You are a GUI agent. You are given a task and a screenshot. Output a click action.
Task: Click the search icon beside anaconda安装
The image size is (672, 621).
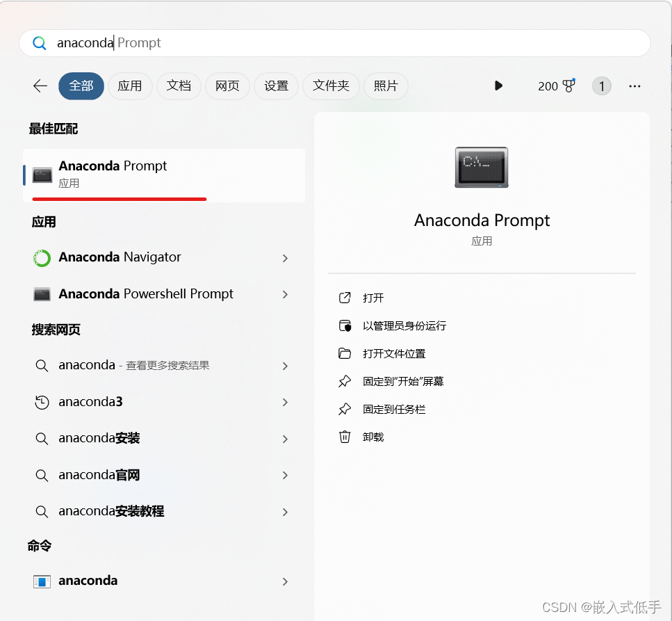42,439
